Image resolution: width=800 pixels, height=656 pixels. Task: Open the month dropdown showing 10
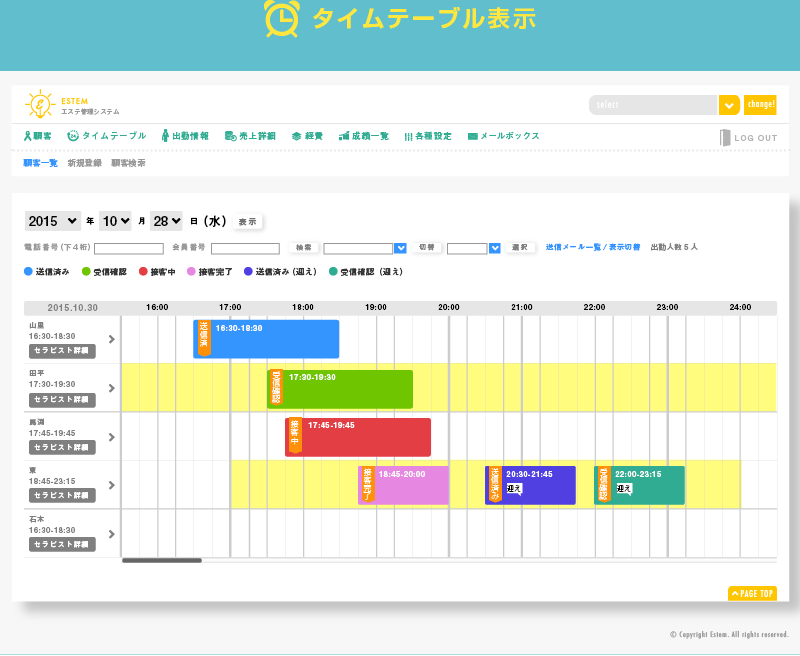pos(115,221)
